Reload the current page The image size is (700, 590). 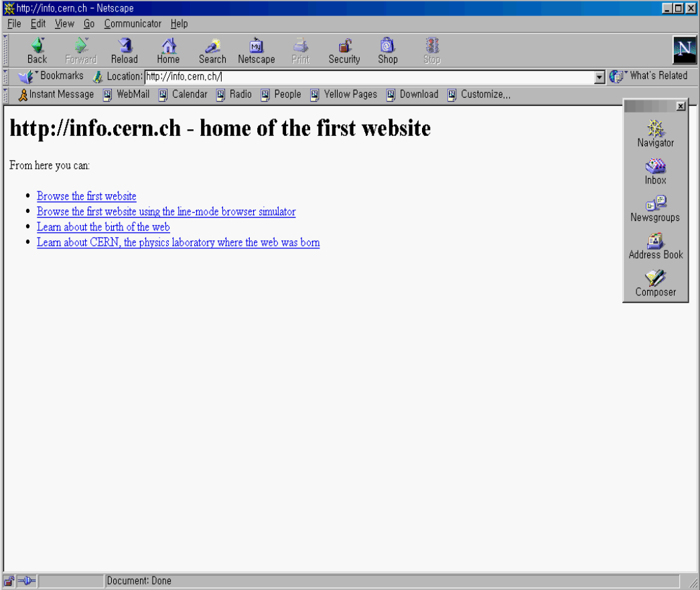(x=124, y=50)
